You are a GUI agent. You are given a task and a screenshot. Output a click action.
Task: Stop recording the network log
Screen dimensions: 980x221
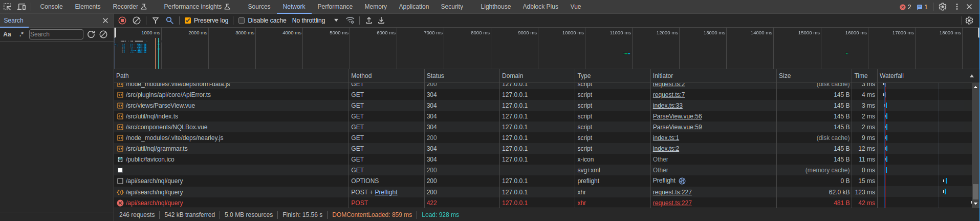coord(122,21)
